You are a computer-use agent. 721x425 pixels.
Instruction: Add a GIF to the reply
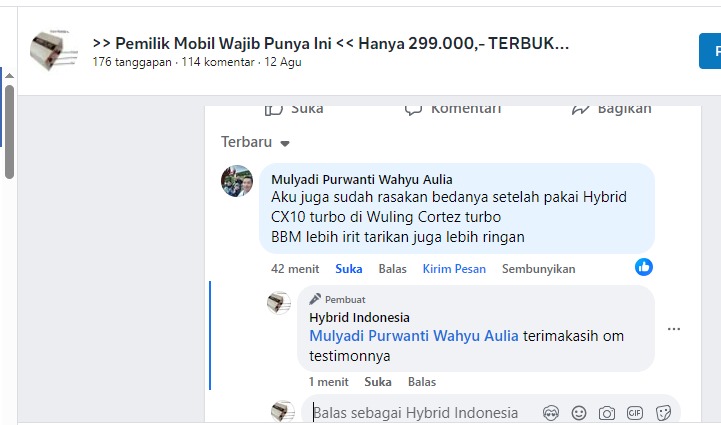coord(635,413)
